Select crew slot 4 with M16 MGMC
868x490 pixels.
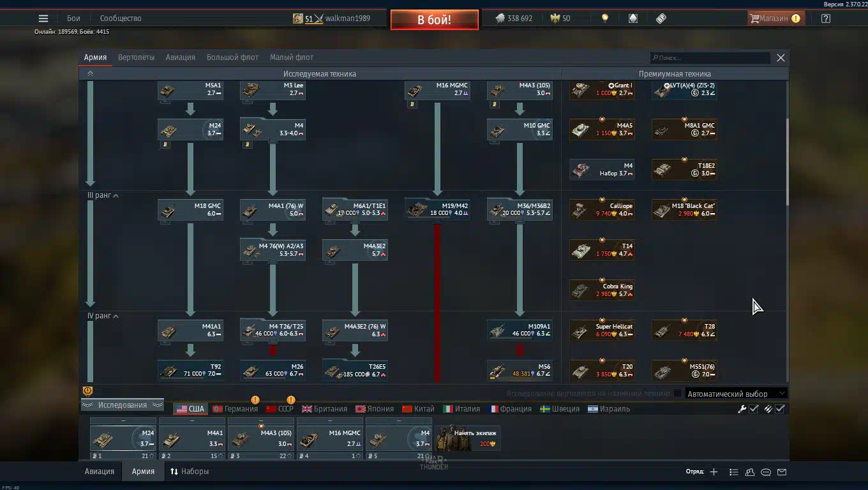click(x=330, y=440)
